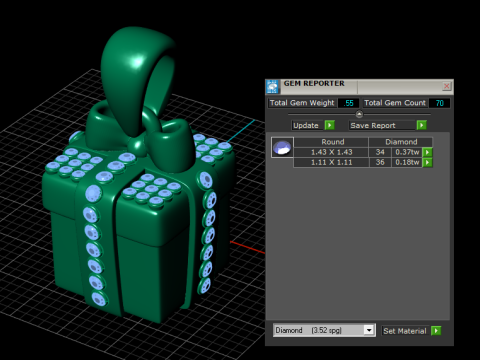This screenshot has width=480, height=360.
Task: Click the 0.18tw weight cell
Action: (x=407, y=162)
